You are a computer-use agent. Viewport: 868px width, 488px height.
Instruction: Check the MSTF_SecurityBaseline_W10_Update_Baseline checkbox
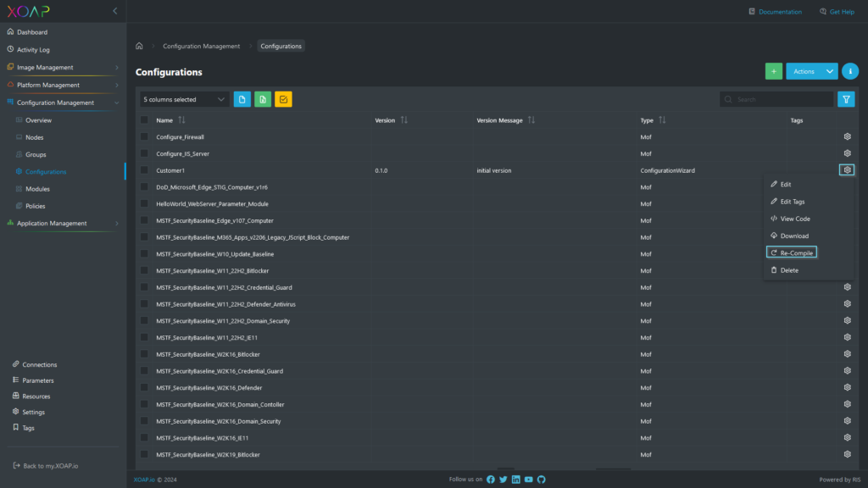click(x=144, y=254)
